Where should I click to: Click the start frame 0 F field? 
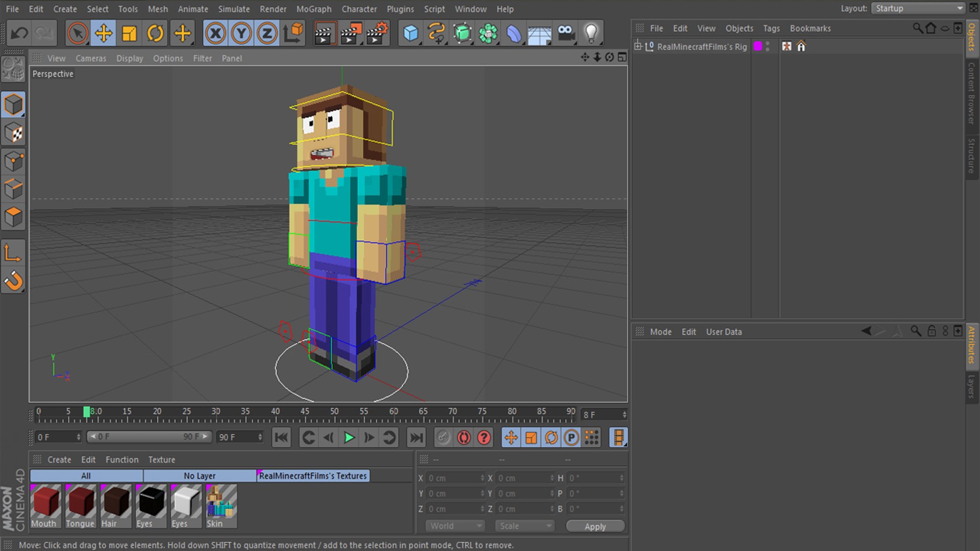[58, 437]
